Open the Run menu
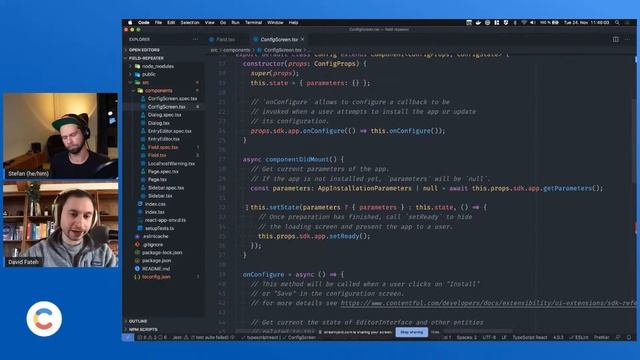 pyautogui.click(x=236, y=23)
